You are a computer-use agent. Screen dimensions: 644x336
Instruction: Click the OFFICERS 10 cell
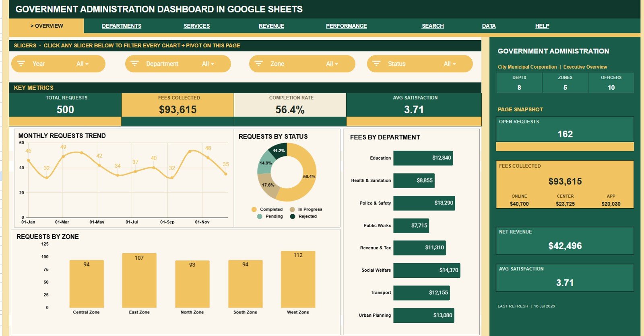[x=611, y=83]
